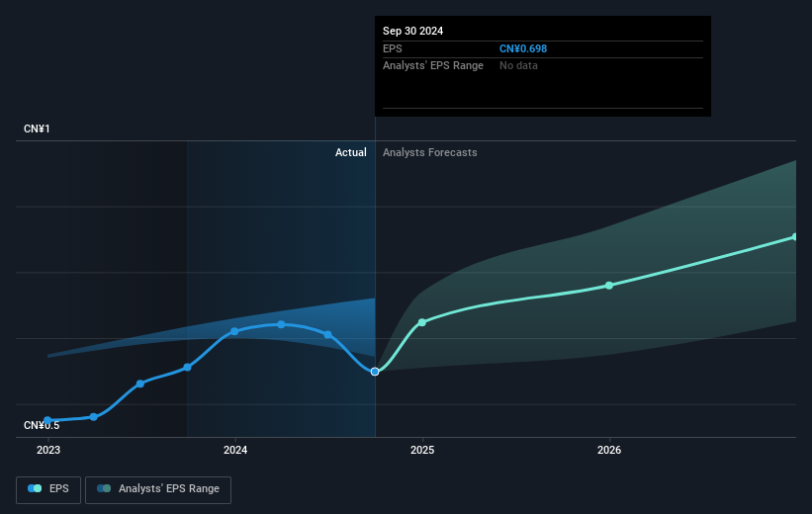Click the Sep 30 2024 tooltip date

tap(412, 31)
